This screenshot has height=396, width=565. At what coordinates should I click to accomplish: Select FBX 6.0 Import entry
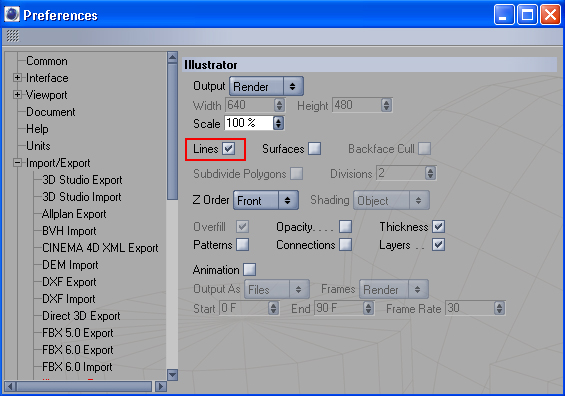pos(77,367)
